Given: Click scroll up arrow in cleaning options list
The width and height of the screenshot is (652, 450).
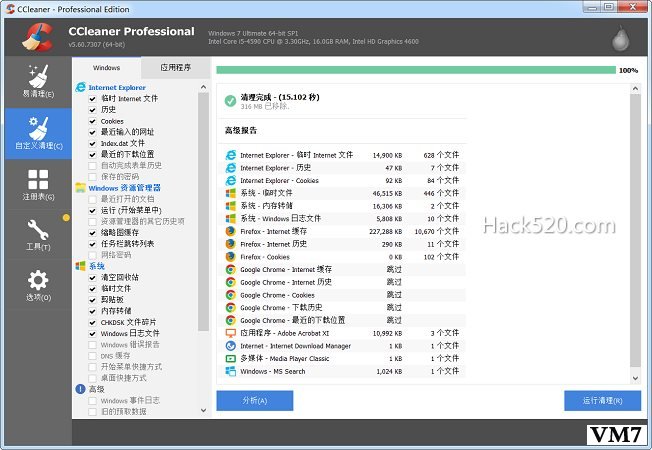Looking at the screenshot, I should point(203,87).
